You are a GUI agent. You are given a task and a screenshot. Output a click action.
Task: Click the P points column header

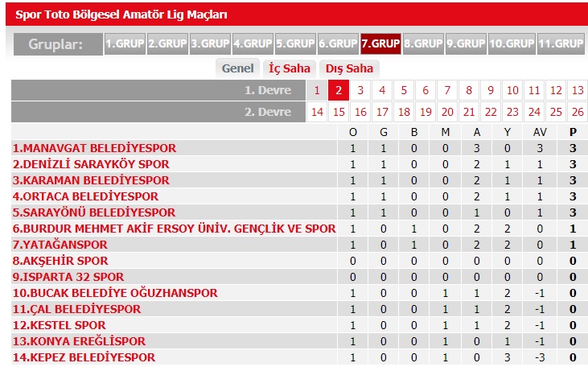(x=573, y=132)
